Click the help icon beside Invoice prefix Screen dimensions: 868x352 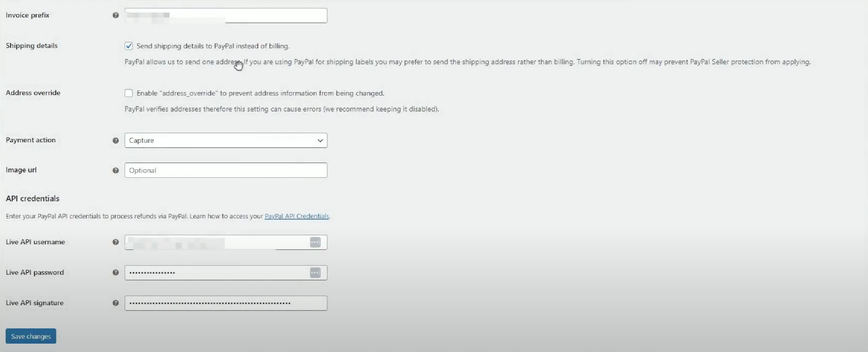point(115,15)
